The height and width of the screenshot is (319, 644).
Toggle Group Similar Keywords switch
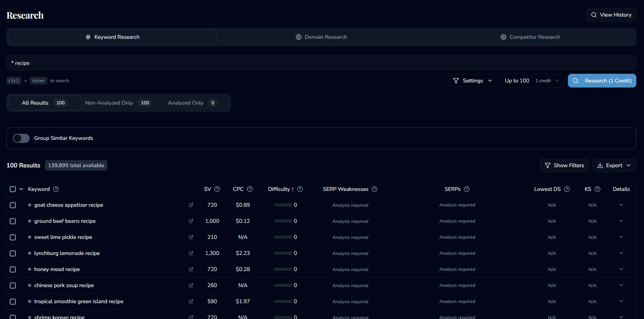click(x=21, y=138)
